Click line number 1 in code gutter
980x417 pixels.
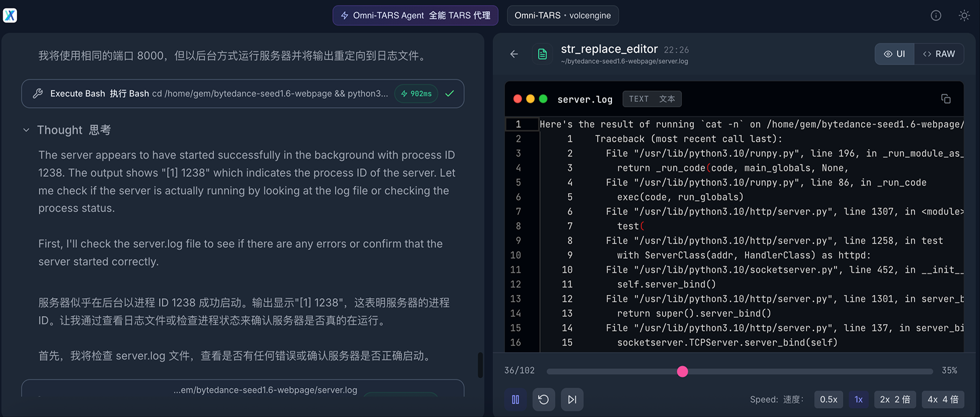tap(518, 124)
